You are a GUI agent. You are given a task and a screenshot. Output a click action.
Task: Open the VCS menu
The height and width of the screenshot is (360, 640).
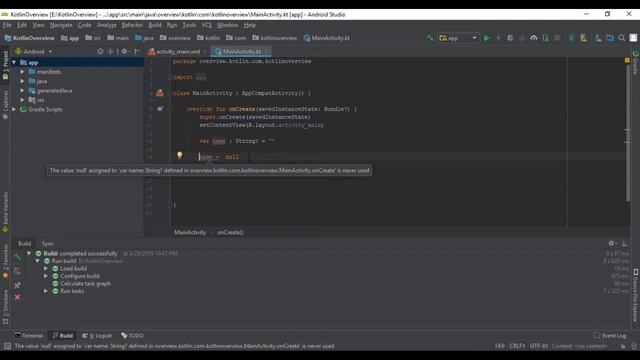[x=207, y=25]
